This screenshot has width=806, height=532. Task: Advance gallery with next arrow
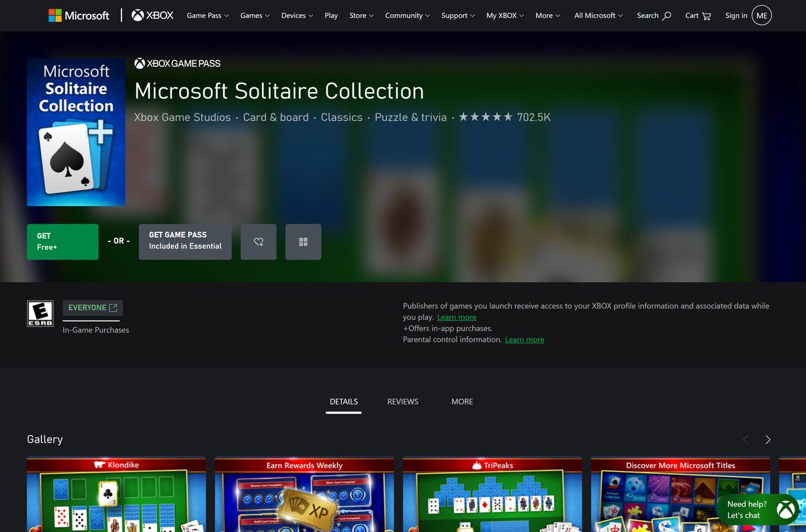pyautogui.click(x=768, y=439)
